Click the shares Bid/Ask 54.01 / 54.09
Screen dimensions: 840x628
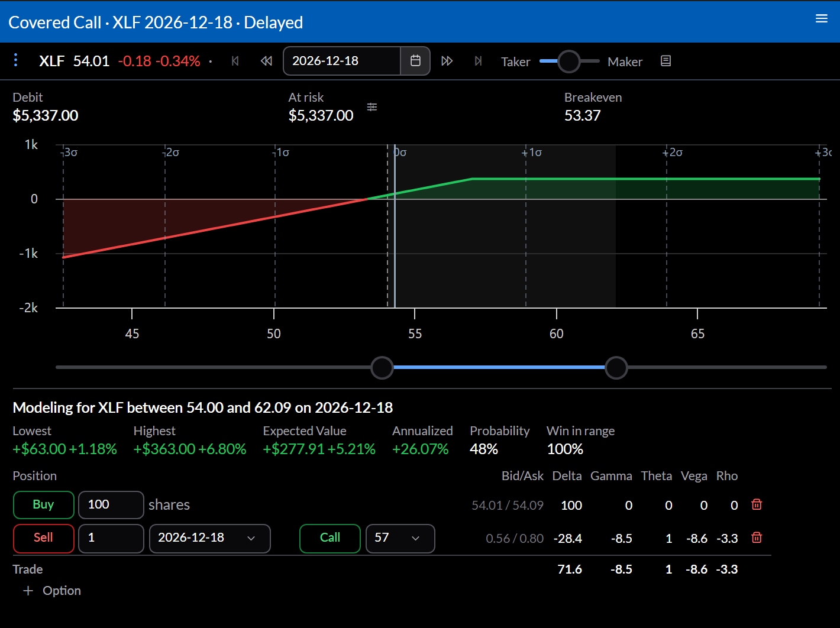[x=508, y=506]
